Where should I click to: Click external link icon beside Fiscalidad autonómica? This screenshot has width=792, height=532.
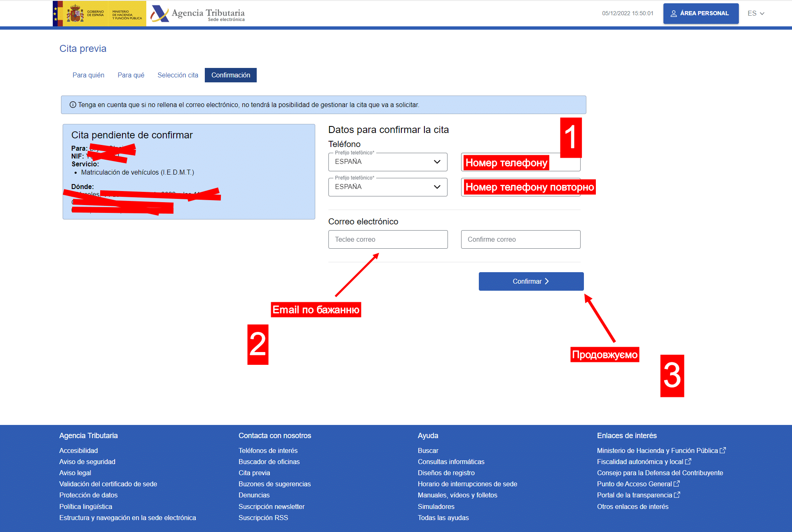688,462
